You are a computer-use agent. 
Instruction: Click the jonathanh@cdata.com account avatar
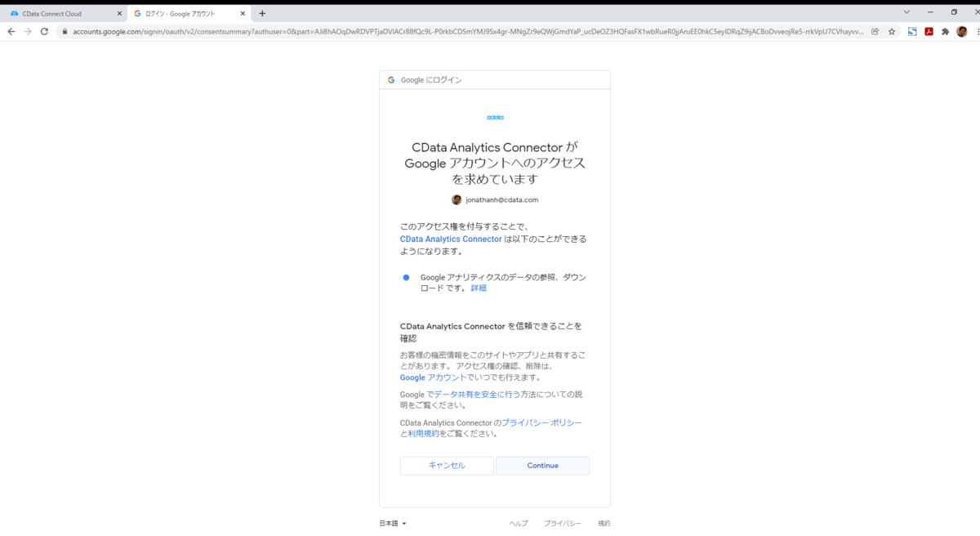click(457, 199)
